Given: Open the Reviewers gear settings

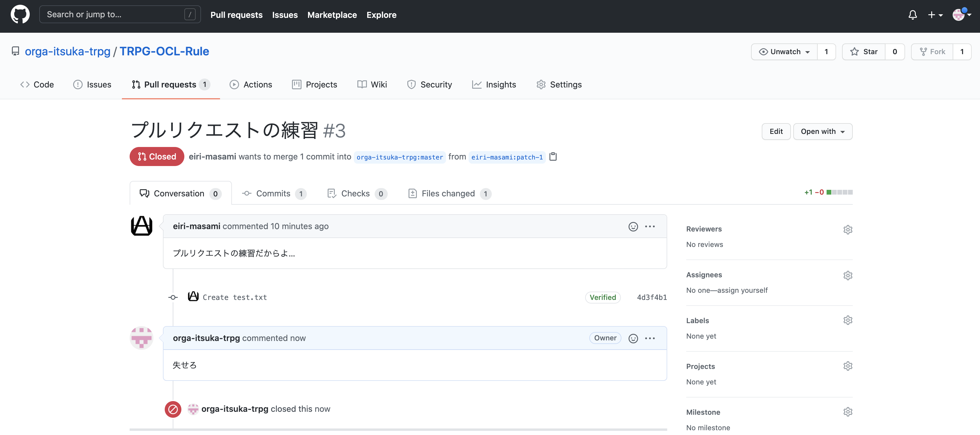Looking at the screenshot, I should tap(848, 229).
